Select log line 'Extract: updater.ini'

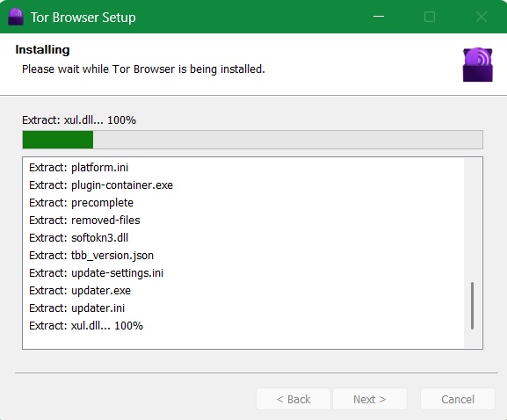[77, 308]
